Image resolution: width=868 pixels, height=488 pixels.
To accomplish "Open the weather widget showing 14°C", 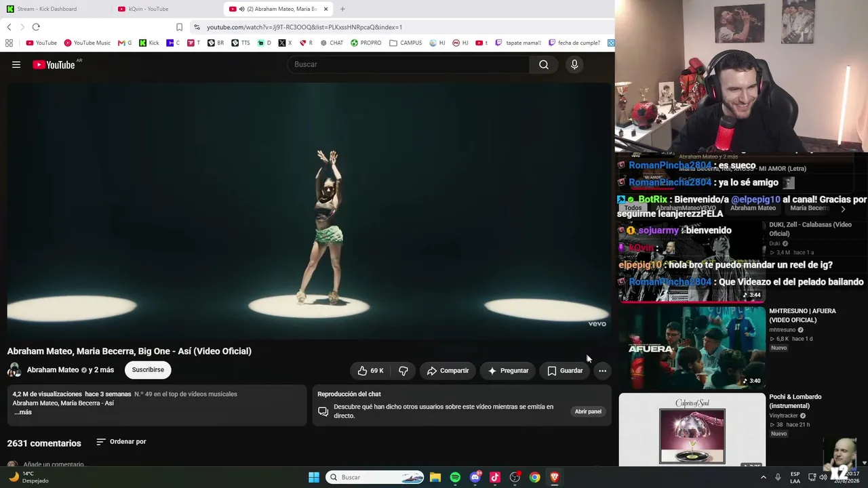I will pos(28,477).
